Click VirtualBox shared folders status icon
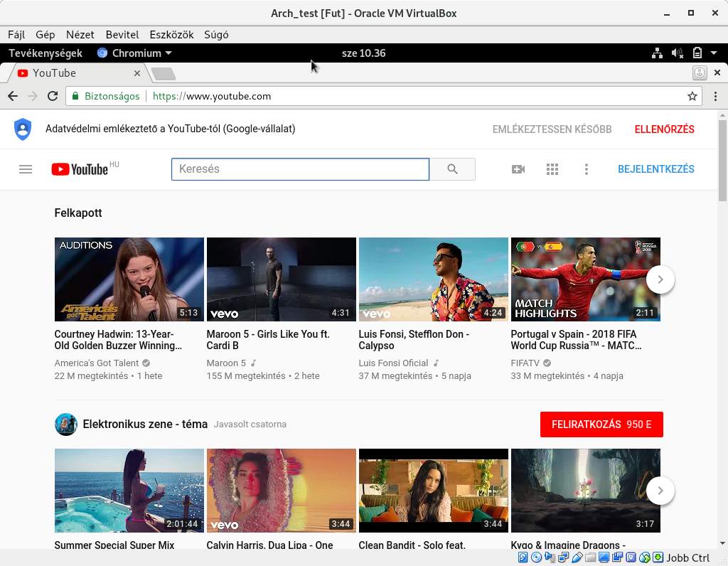The image size is (728, 566). [590, 557]
